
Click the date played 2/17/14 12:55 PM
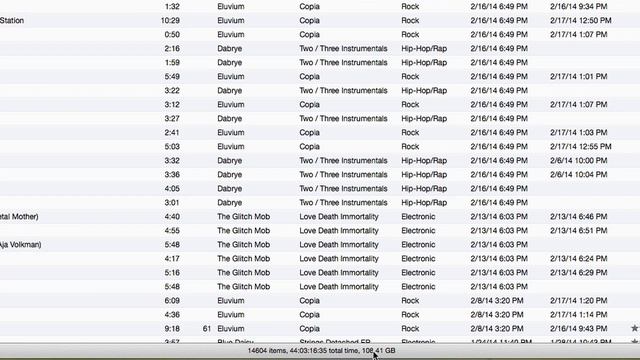click(x=580, y=147)
